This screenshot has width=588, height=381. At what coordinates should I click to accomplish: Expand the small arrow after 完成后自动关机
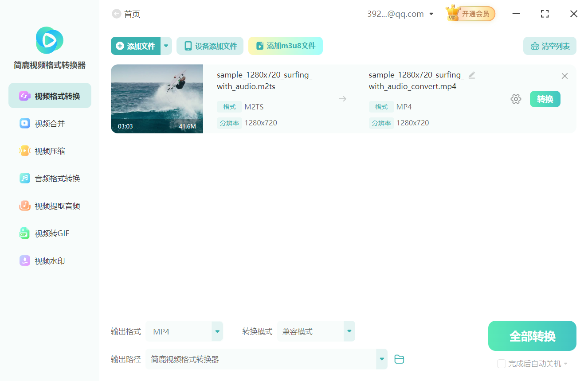pos(565,364)
